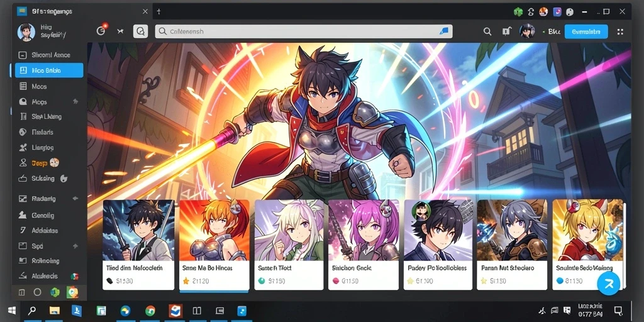Open notifications icon with red badge
Screen dimensions: 644x322
(101, 31)
